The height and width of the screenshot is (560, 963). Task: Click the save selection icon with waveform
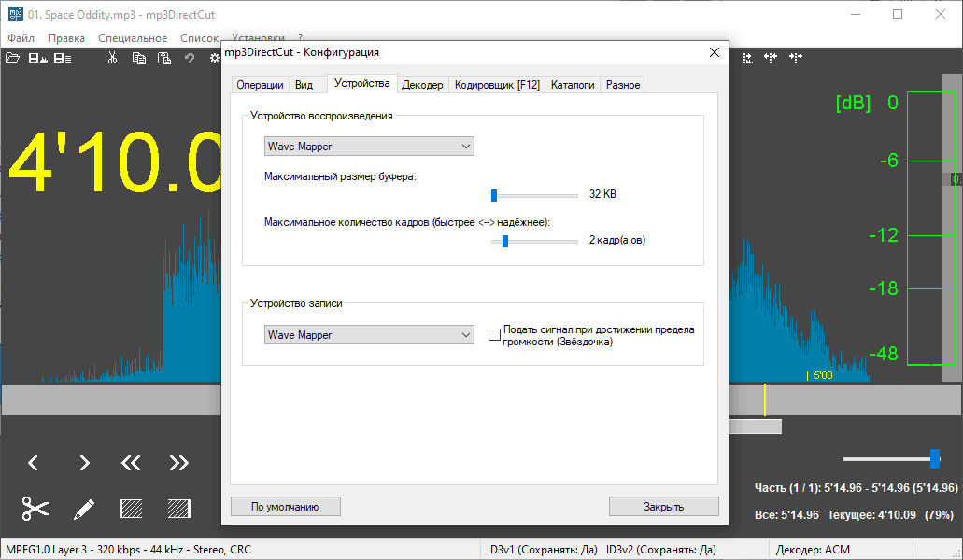pyautogui.click(x=38, y=58)
